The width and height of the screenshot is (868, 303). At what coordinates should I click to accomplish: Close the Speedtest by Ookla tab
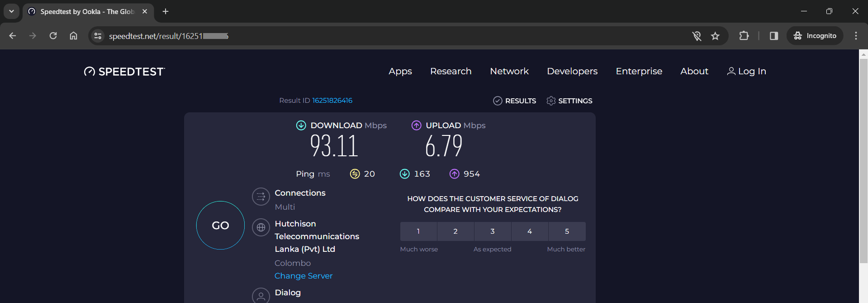pos(145,11)
